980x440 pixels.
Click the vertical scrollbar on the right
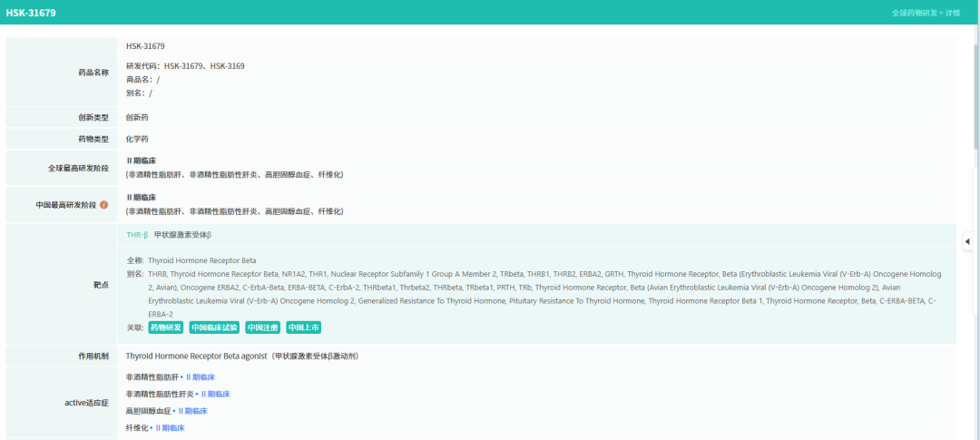pyautogui.click(x=975, y=91)
